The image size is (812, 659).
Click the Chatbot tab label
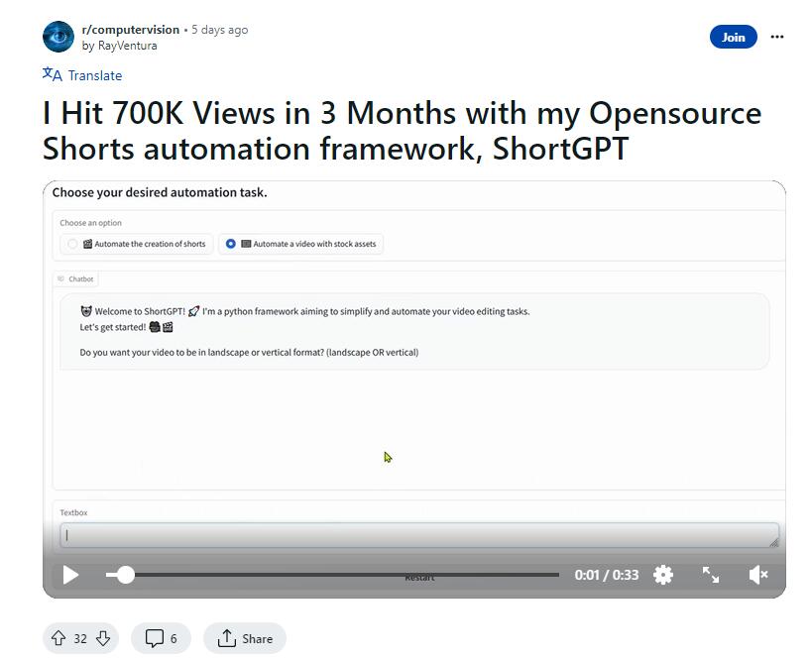click(76, 279)
